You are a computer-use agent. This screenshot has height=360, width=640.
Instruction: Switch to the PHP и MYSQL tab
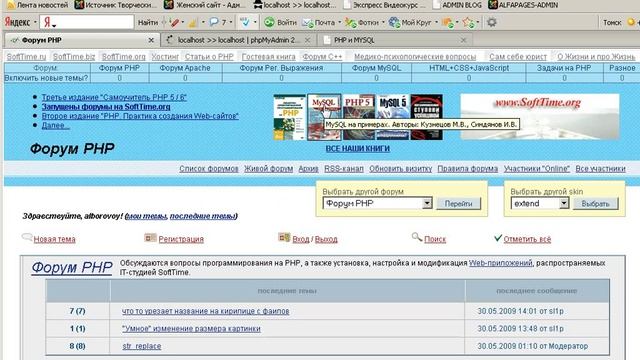point(395,40)
